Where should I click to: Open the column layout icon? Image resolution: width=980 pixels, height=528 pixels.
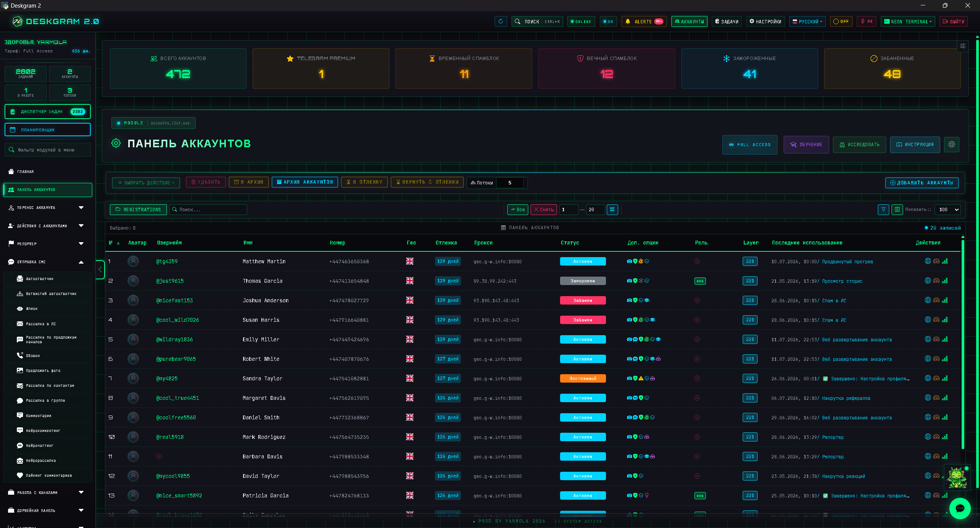click(x=897, y=209)
